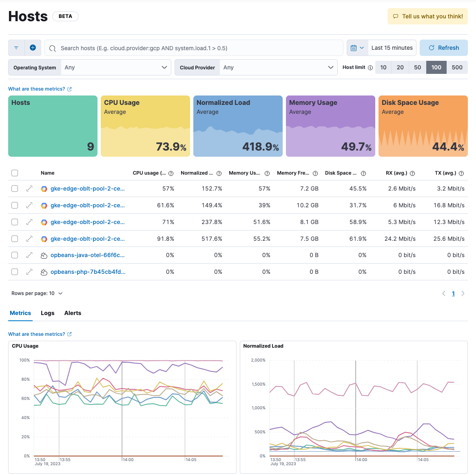Image resolution: width=476 pixels, height=475 pixels.
Task: Check the row for opbeans-java-otel host
Action: point(14,255)
